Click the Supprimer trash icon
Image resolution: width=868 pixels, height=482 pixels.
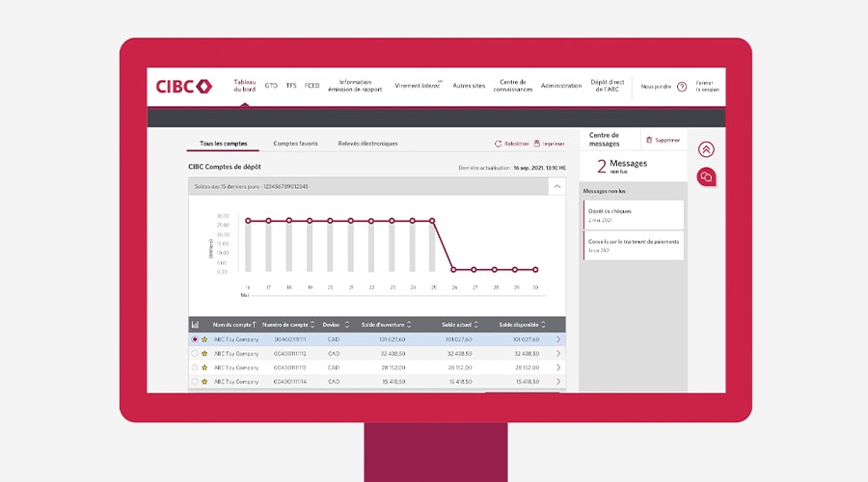pyautogui.click(x=649, y=140)
